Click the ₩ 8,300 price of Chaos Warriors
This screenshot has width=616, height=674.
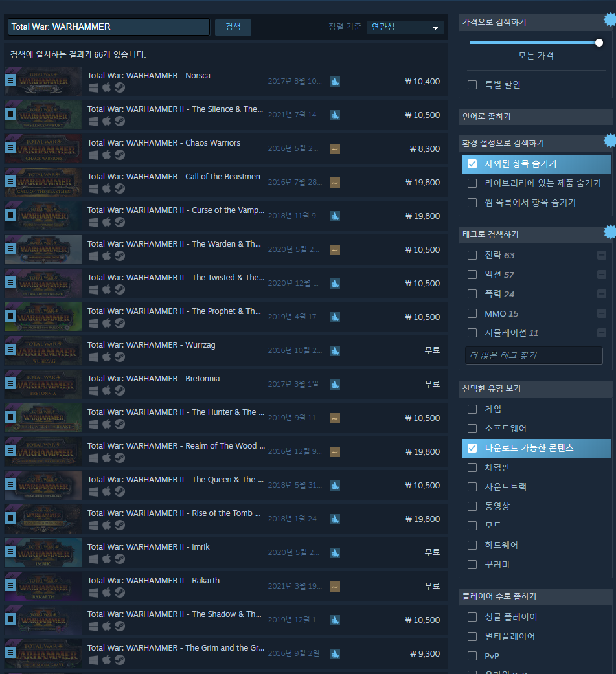[x=424, y=149]
